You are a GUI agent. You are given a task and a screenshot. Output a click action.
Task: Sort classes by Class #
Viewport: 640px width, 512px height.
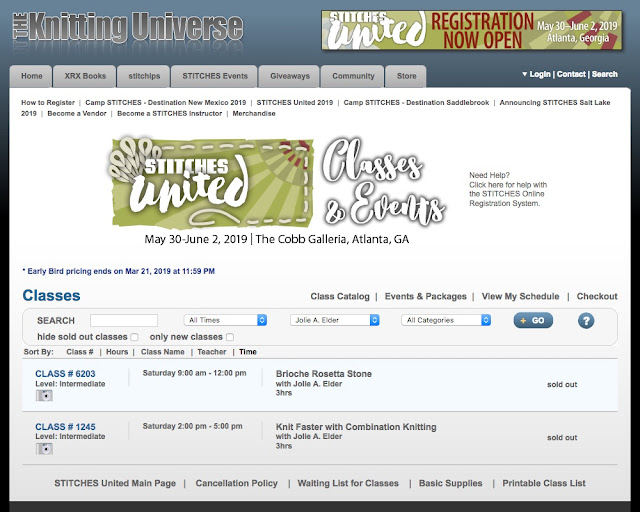coord(80,352)
